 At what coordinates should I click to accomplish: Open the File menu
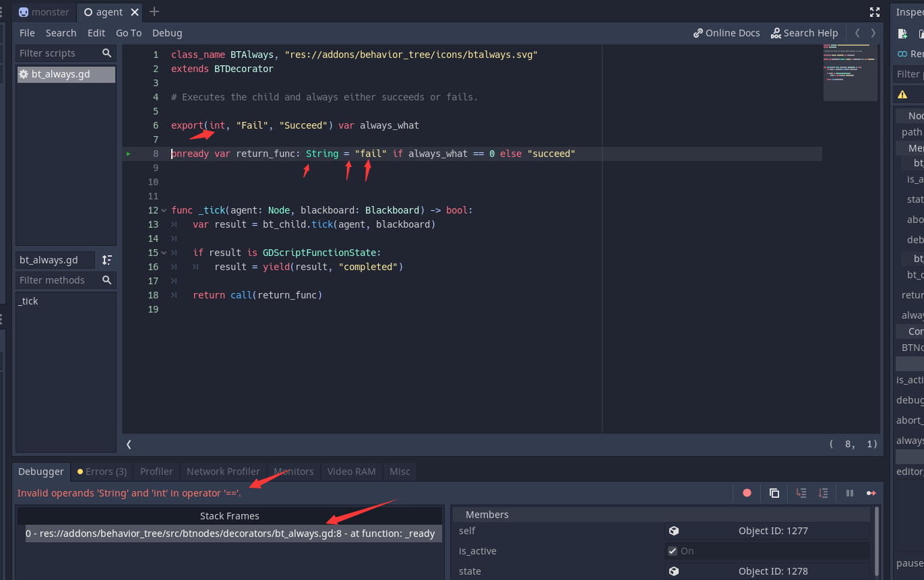tap(27, 33)
